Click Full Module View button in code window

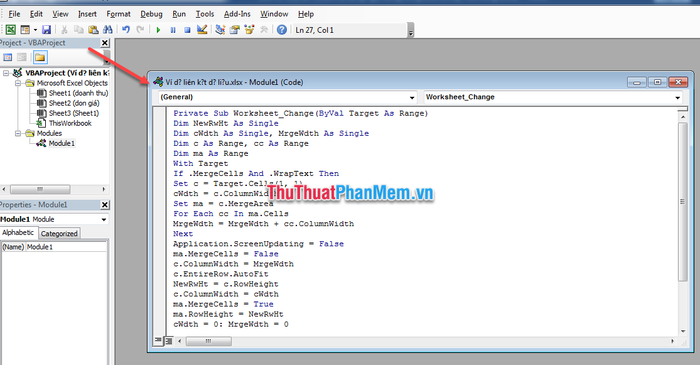click(168, 341)
